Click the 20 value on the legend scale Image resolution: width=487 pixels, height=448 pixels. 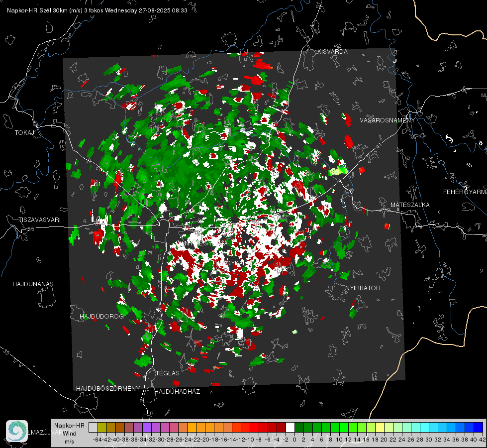point(384,440)
